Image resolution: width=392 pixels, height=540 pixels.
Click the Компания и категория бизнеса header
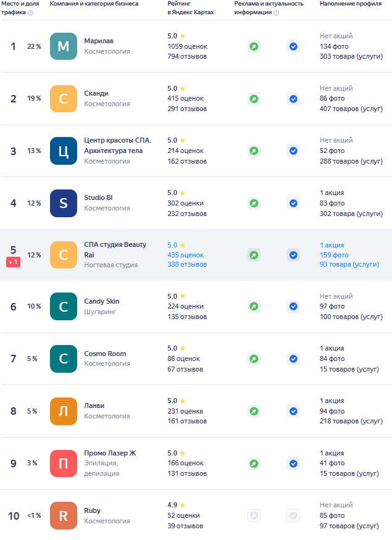(94, 4)
